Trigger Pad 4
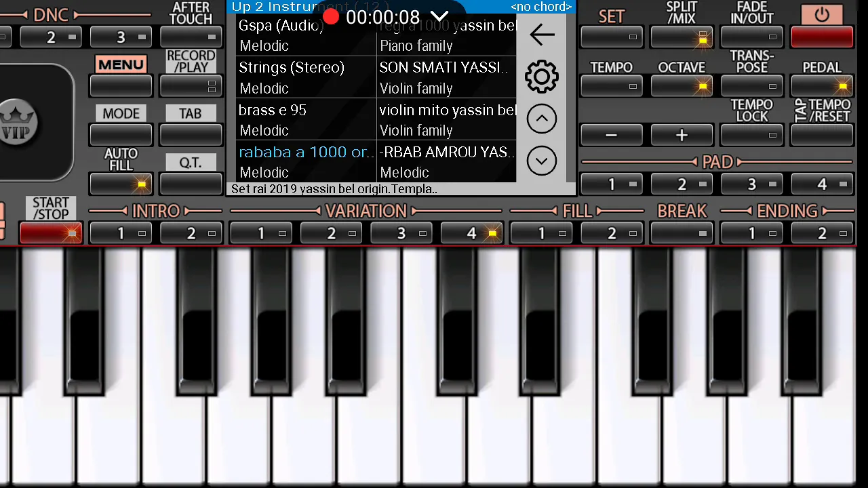This screenshot has height=488, width=868. pos(822,184)
